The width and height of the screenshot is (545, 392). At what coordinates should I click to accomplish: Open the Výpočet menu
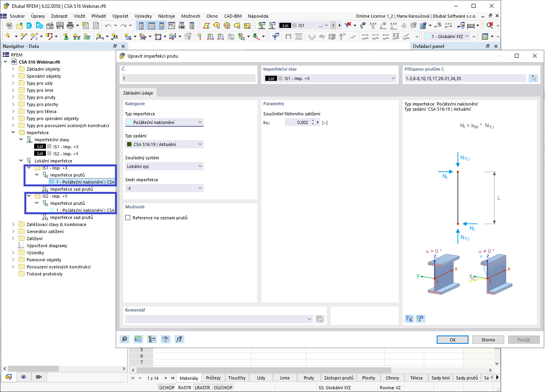(x=120, y=16)
